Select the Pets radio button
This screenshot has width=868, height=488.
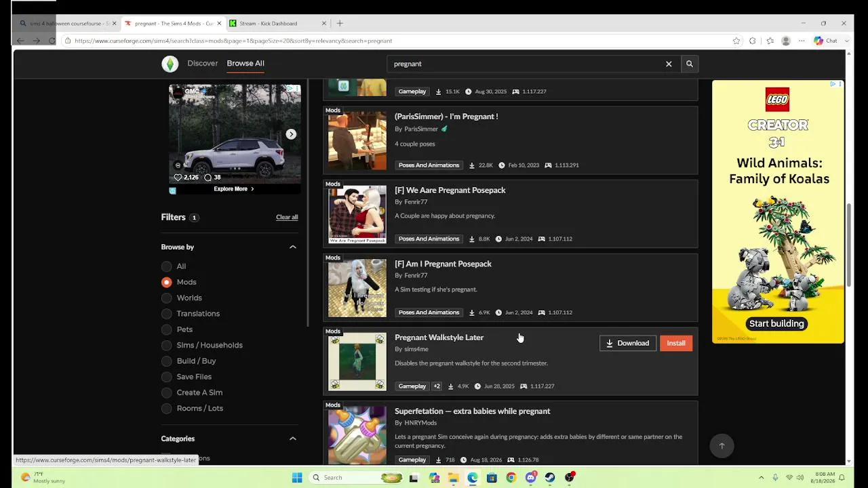point(167,329)
